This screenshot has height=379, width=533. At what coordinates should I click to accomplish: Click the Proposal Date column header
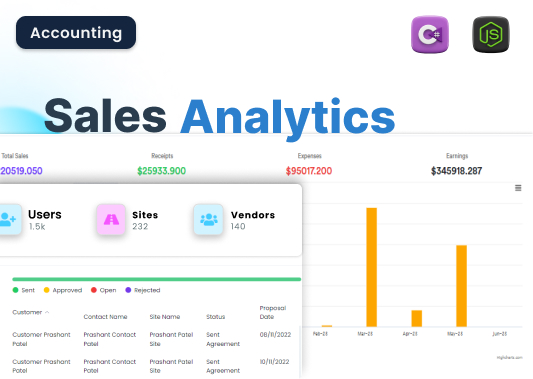pos(273,312)
